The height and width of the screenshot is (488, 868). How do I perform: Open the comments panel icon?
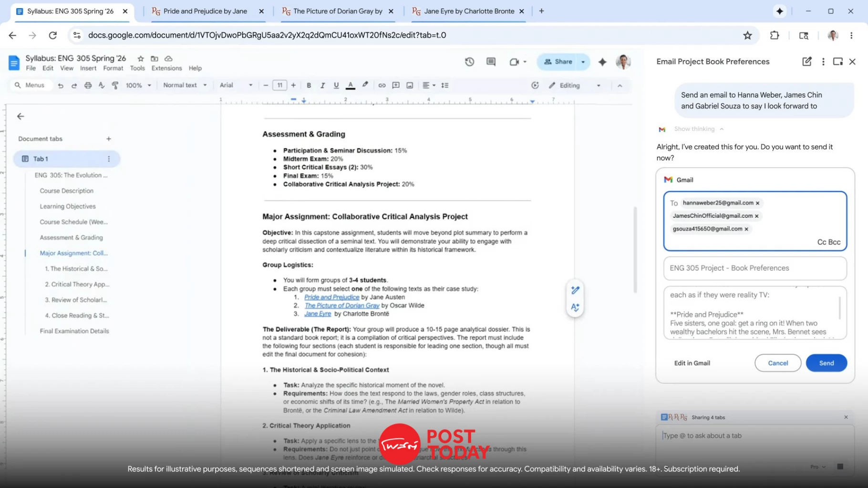click(x=491, y=61)
